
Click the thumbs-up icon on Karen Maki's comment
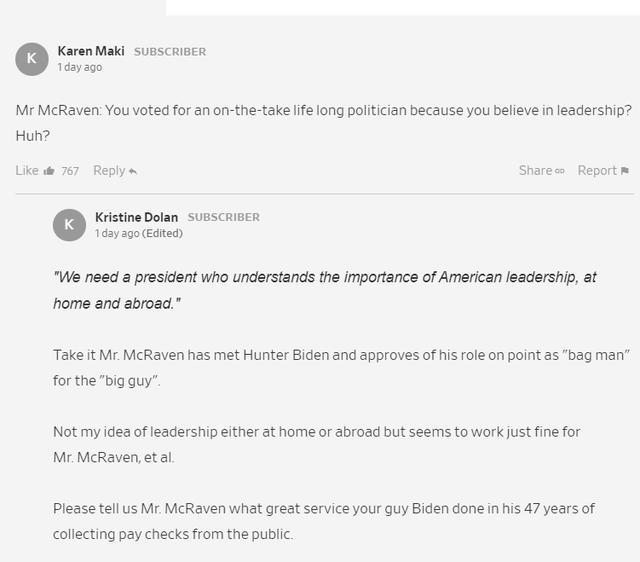[x=49, y=171]
